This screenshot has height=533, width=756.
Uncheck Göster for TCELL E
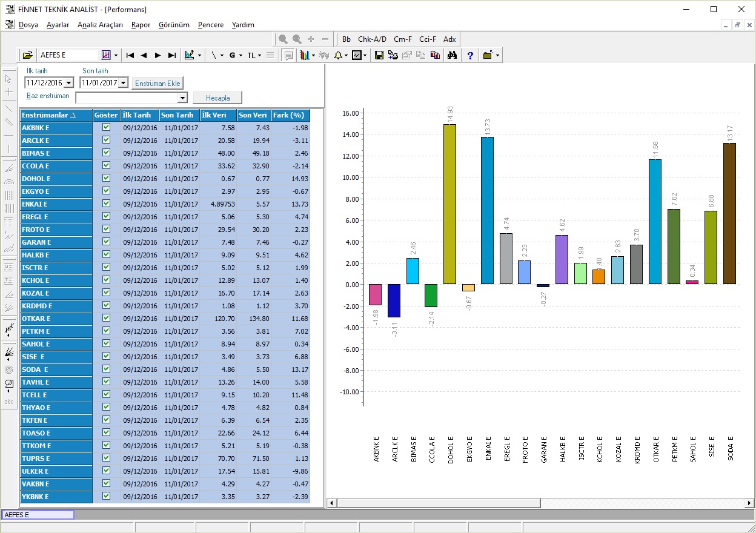pyautogui.click(x=107, y=395)
